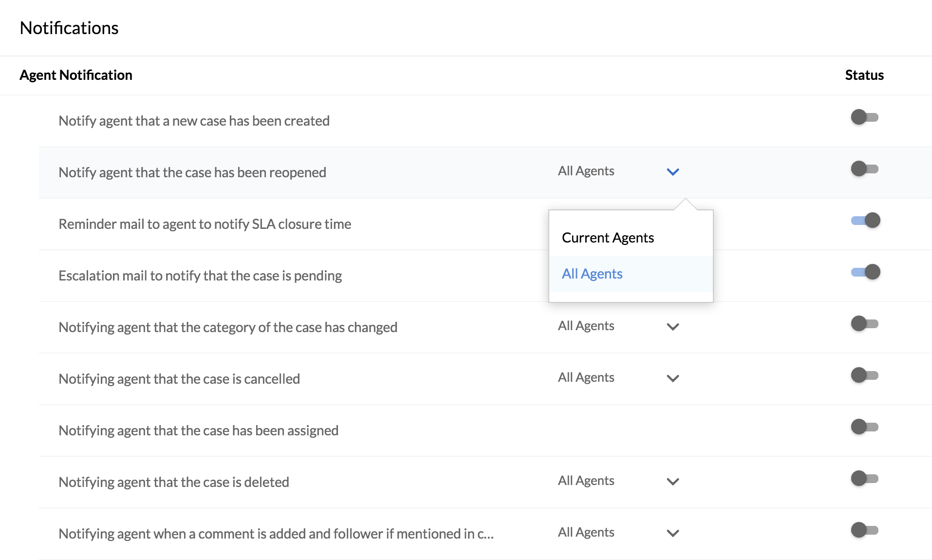Switch on case has been assigned toggle
This screenshot has width=932, height=560.
865,427
